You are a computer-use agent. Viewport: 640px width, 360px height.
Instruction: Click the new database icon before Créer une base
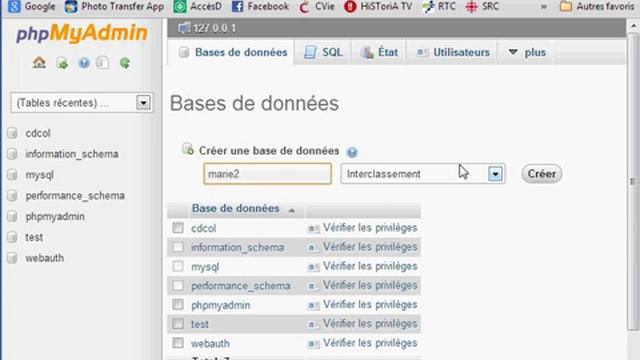pos(188,149)
